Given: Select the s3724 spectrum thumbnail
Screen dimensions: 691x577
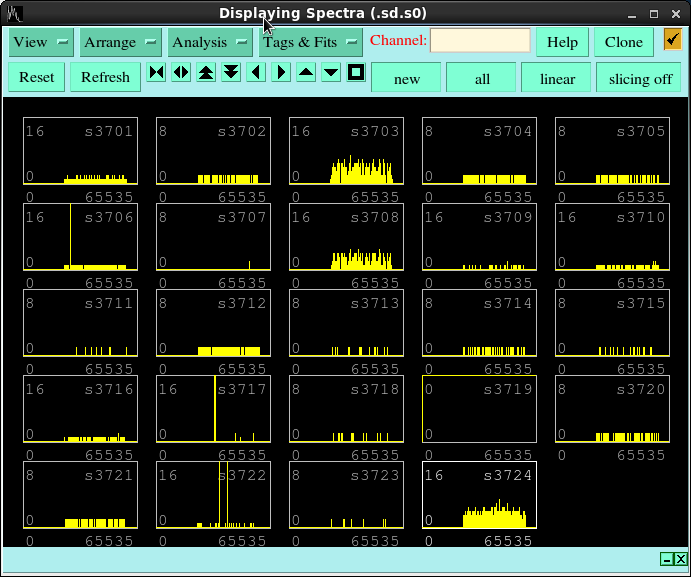Looking at the screenshot, I should tap(479, 495).
